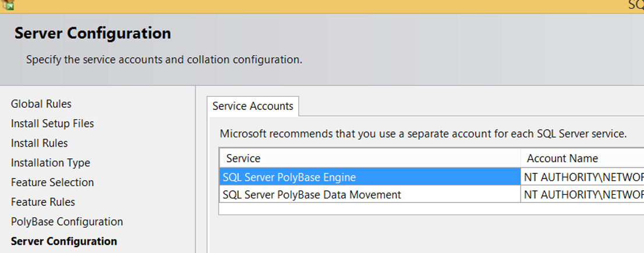Open the Service Accounts tab
The image size is (644, 253).
tap(253, 106)
